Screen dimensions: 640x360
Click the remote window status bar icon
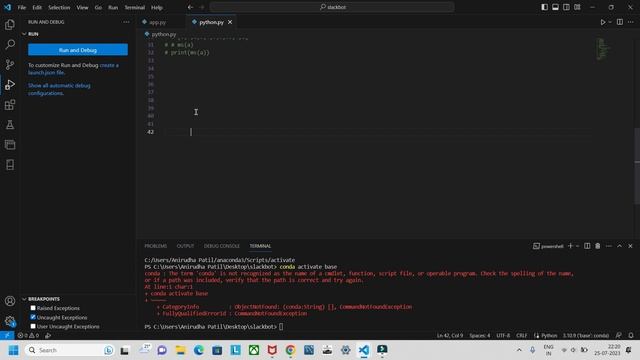tap(7, 336)
